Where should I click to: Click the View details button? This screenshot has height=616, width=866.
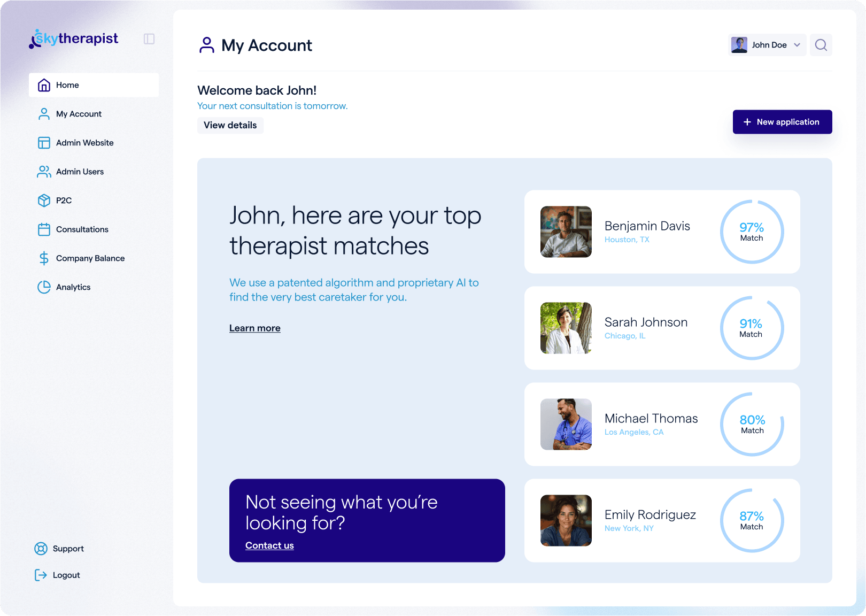point(230,125)
